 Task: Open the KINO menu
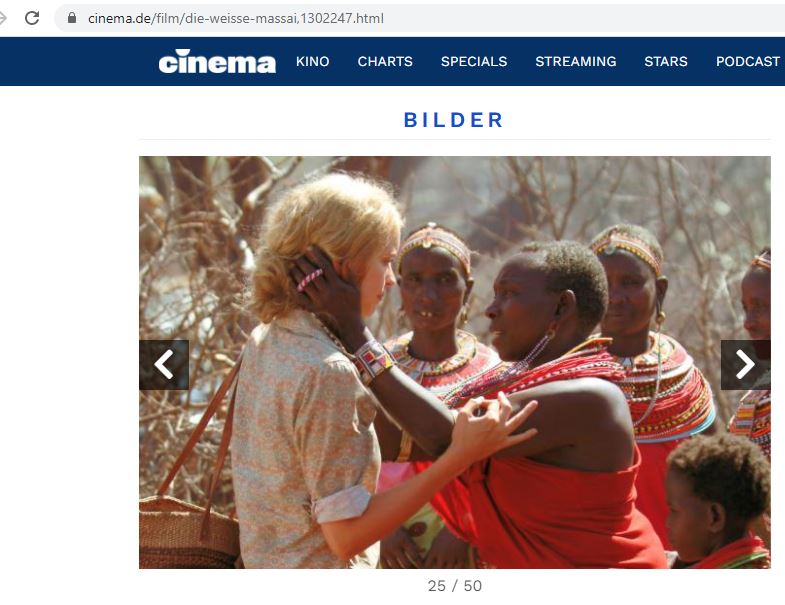(312, 62)
